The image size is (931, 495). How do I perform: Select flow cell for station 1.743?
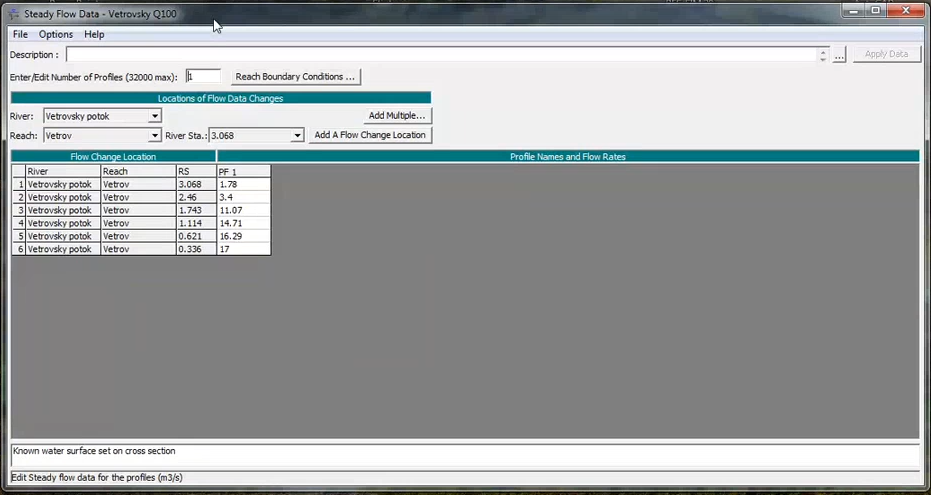click(243, 210)
